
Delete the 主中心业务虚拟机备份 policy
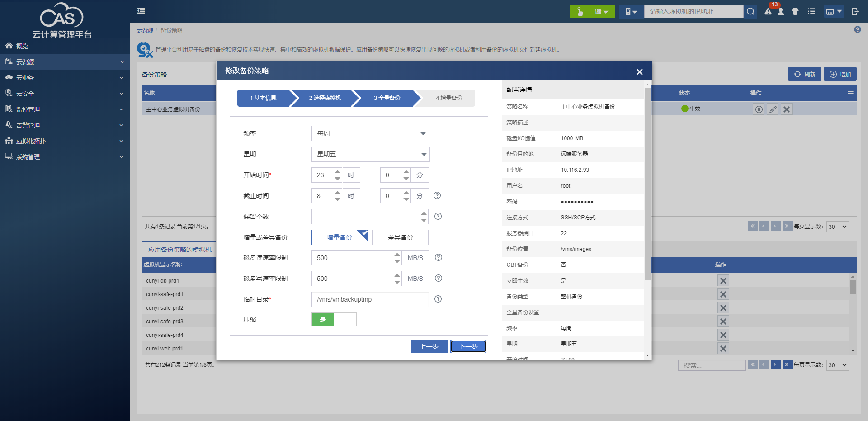787,109
